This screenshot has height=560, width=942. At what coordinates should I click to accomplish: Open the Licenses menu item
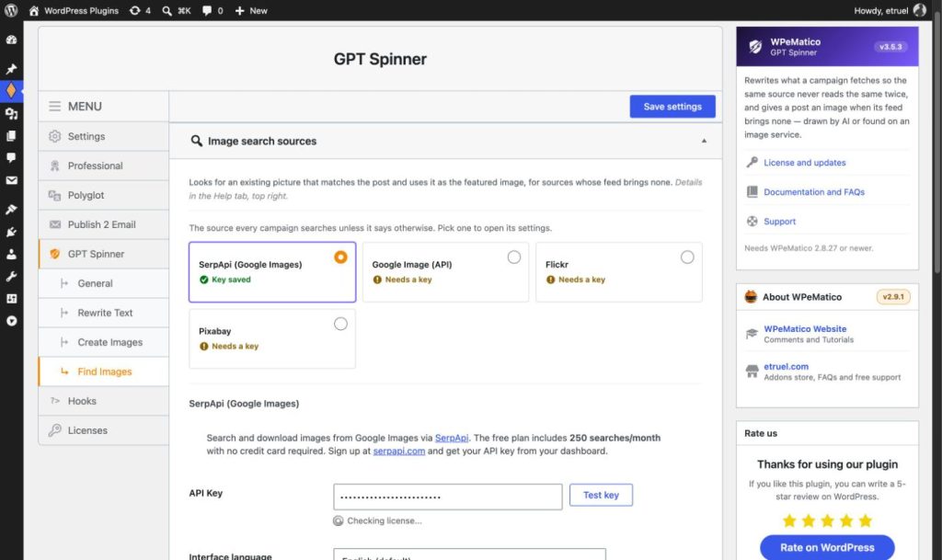coord(103,430)
